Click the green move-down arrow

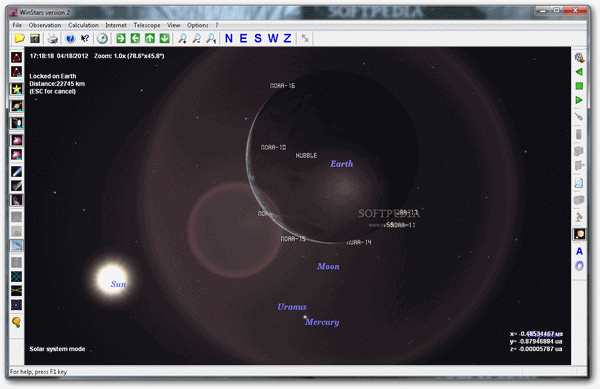165,38
